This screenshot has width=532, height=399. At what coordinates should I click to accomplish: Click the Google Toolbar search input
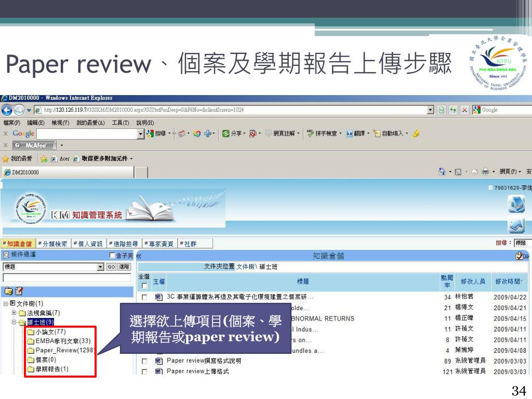87,134
